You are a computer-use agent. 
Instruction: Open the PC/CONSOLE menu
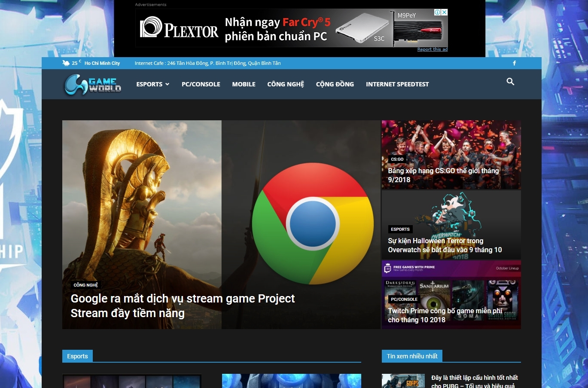(x=201, y=84)
